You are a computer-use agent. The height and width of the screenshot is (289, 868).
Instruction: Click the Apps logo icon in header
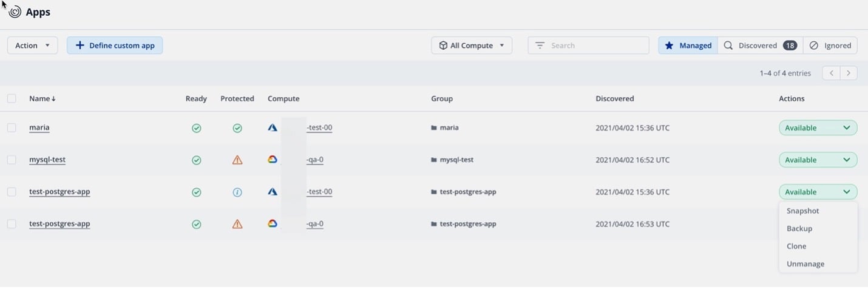(x=15, y=12)
